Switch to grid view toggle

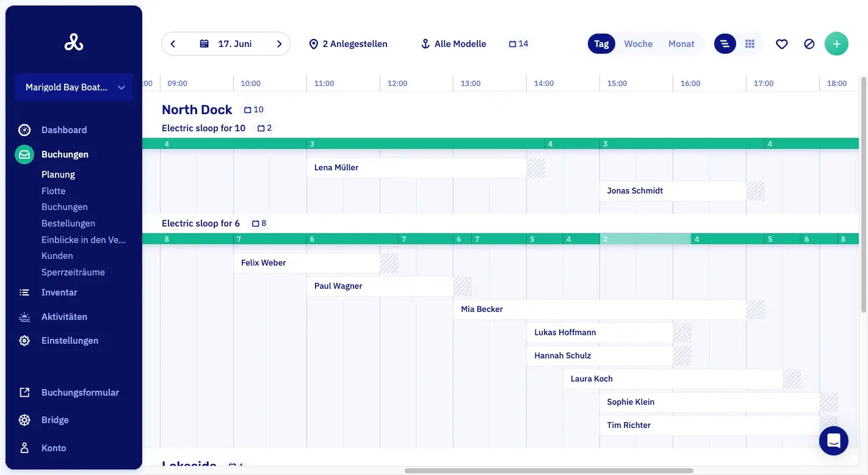[x=750, y=44]
